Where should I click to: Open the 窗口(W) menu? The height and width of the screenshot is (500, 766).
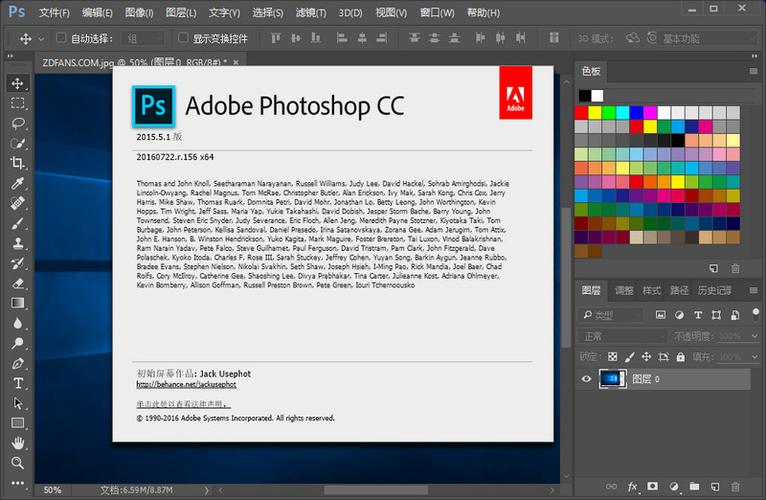[x=437, y=13]
